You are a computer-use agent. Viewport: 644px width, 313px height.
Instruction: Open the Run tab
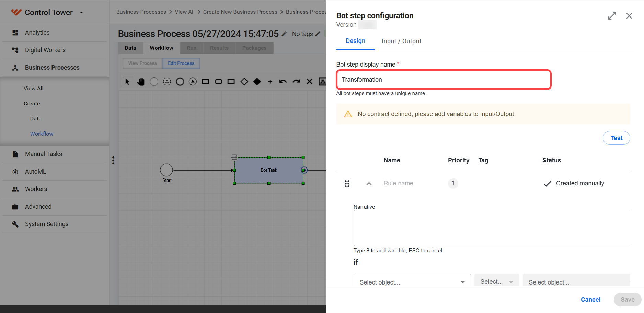pyautogui.click(x=192, y=48)
